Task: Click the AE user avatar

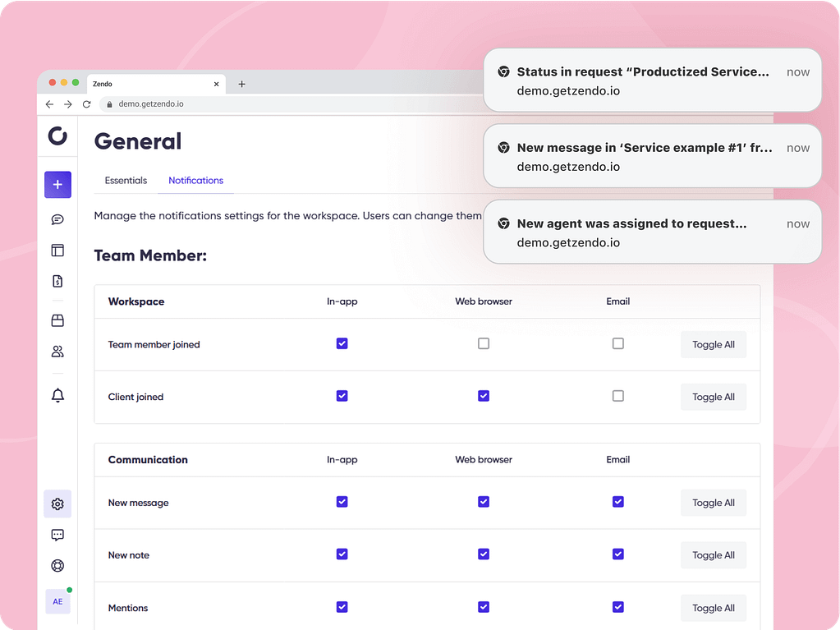Action: tap(57, 601)
